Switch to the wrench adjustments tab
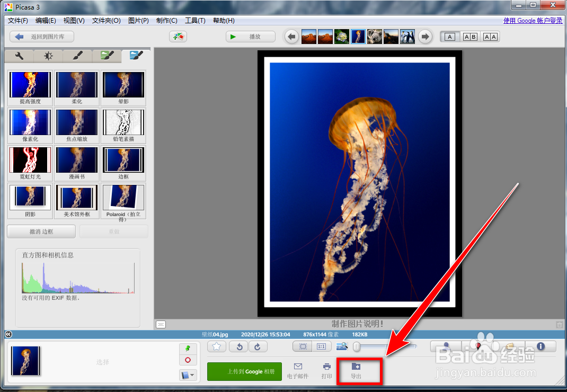The height and width of the screenshot is (392, 567). point(19,55)
